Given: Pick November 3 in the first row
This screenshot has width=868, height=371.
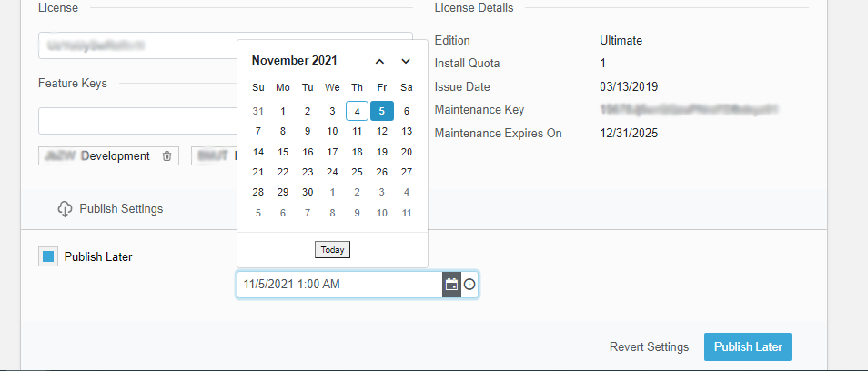Looking at the screenshot, I should (x=332, y=111).
